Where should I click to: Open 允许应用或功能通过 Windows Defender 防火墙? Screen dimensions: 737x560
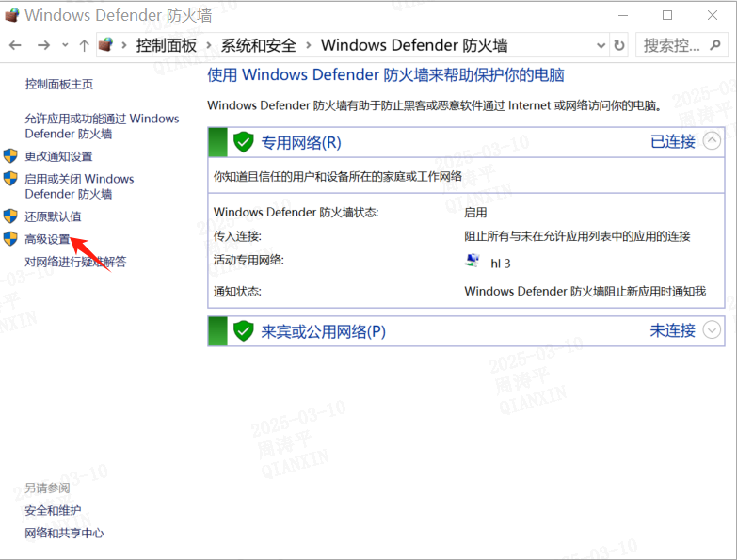(102, 126)
